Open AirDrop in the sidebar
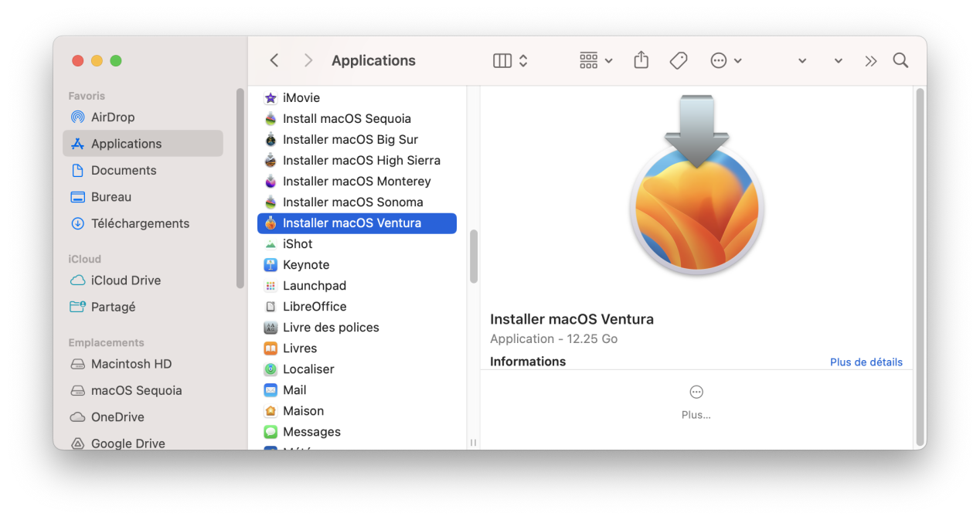The image size is (980, 520). tap(143, 117)
